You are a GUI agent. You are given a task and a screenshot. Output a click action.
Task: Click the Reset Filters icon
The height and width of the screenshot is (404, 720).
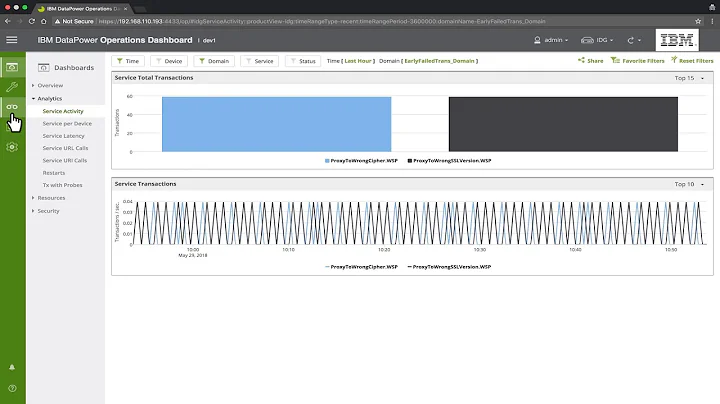(x=674, y=60)
